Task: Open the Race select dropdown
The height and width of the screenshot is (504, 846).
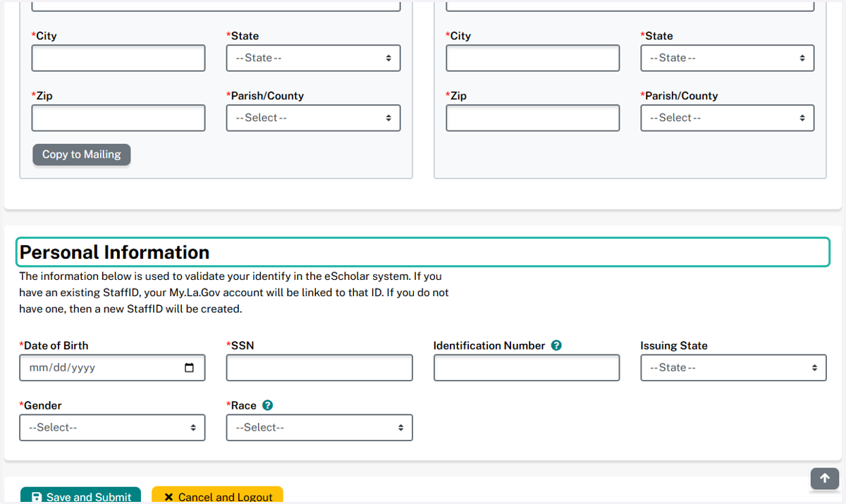Action: [319, 428]
